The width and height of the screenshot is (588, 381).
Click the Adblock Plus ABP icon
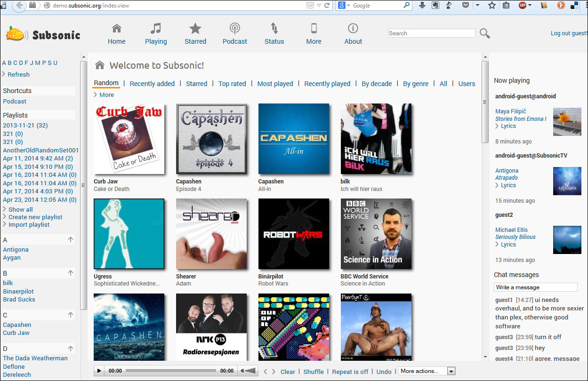tap(522, 6)
